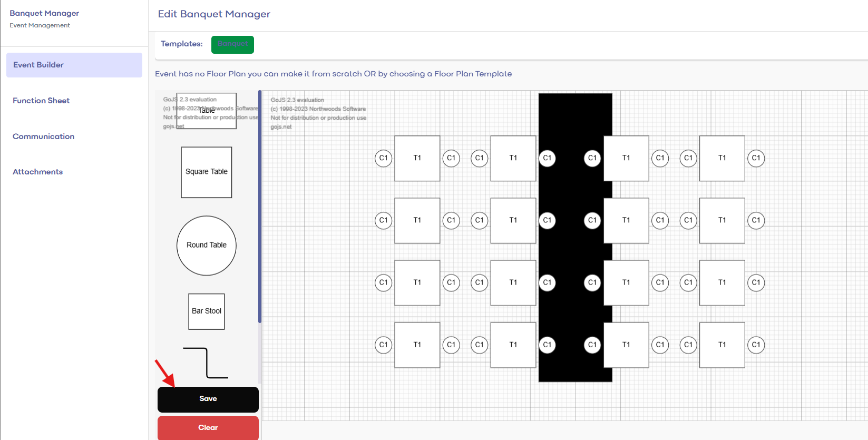Select the Table shape at palette top
Viewport: 868px width, 440px height.
click(206, 111)
